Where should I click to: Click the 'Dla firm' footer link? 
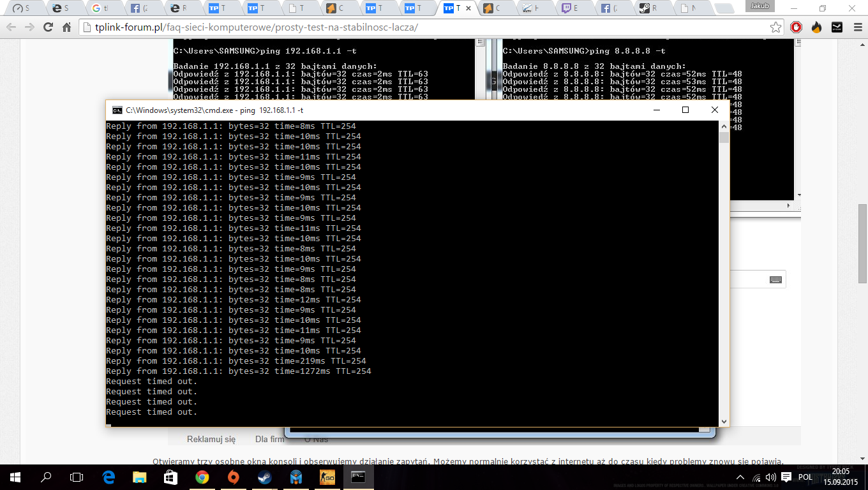pyautogui.click(x=269, y=439)
